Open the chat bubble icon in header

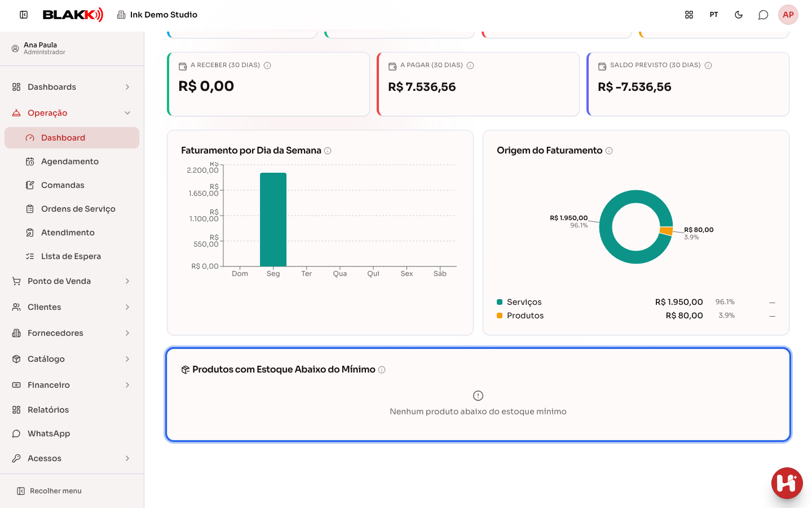tap(763, 15)
